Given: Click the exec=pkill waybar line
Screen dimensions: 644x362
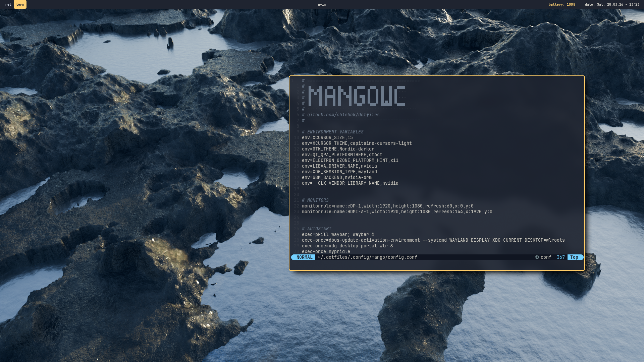Looking at the screenshot, I should (338, 234).
